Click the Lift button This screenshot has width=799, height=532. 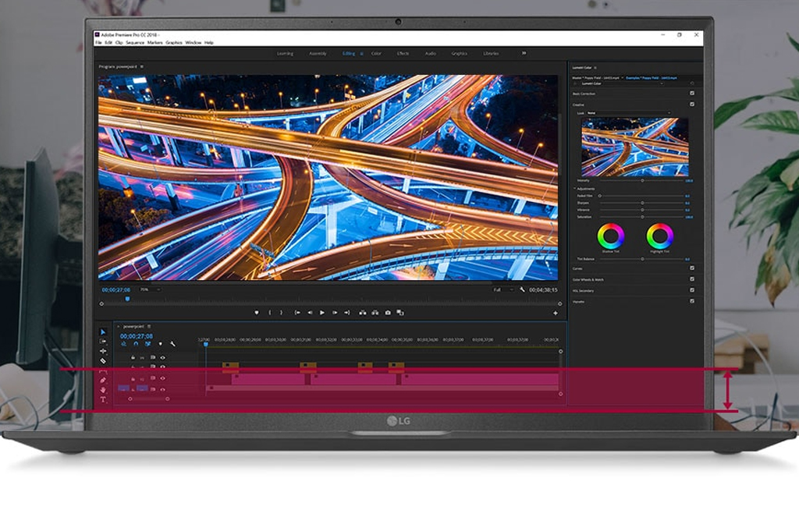[x=362, y=313]
